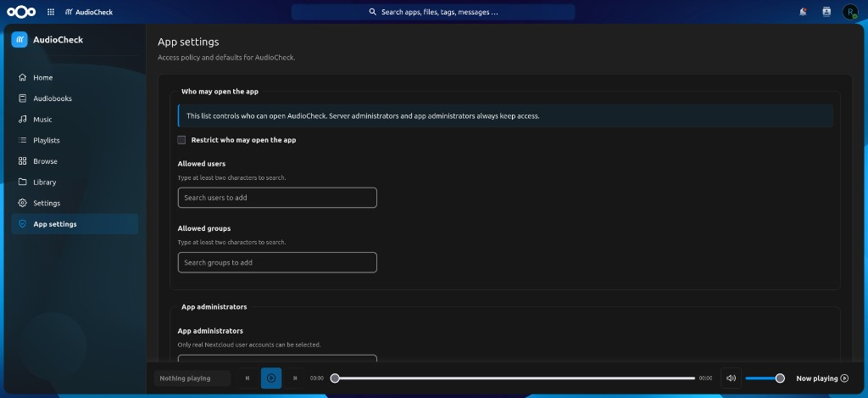Click the Playlists list icon
Viewport: 868px width, 398px height.
(x=23, y=140)
